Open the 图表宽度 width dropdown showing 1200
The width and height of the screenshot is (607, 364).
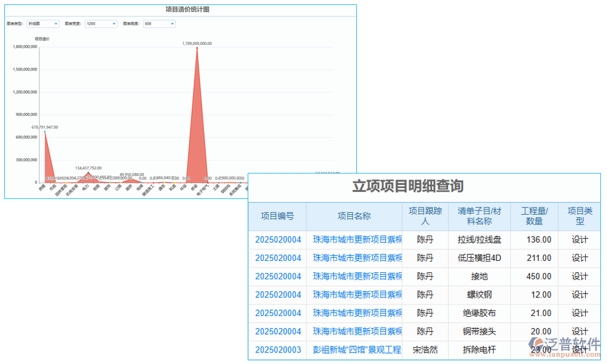tap(101, 24)
